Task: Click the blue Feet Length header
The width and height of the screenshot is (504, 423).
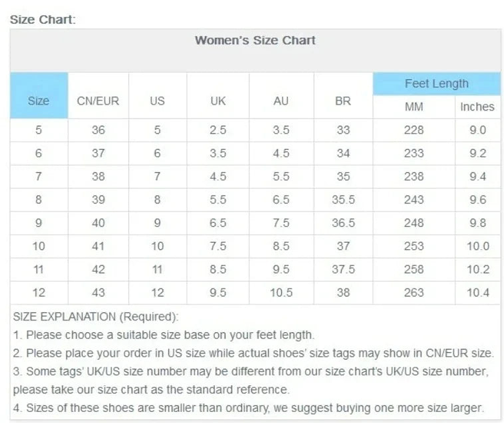Action: pyautogui.click(x=436, y=83)
